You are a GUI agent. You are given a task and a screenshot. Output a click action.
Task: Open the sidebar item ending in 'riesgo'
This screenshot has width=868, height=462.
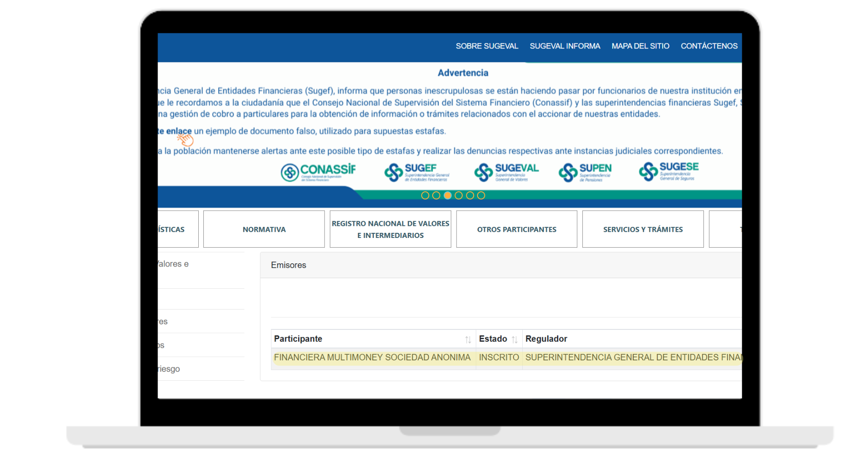(169, 369)
